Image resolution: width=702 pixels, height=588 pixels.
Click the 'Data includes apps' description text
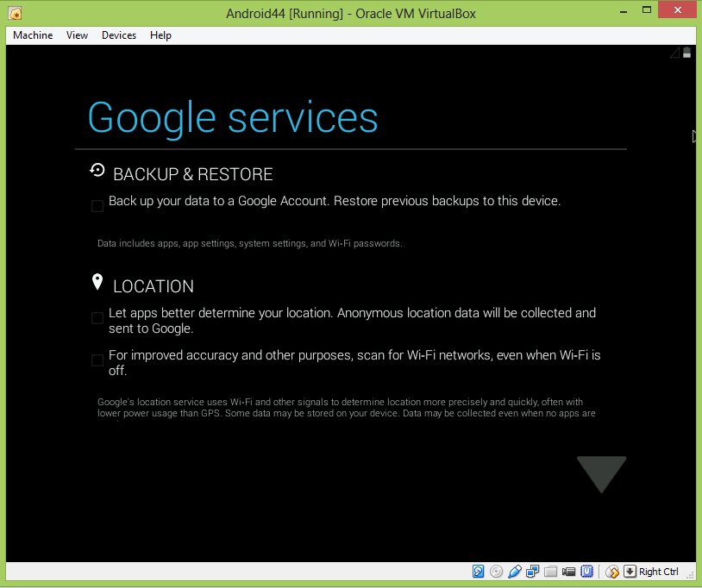pyautogui.click(x=250, y=243)
